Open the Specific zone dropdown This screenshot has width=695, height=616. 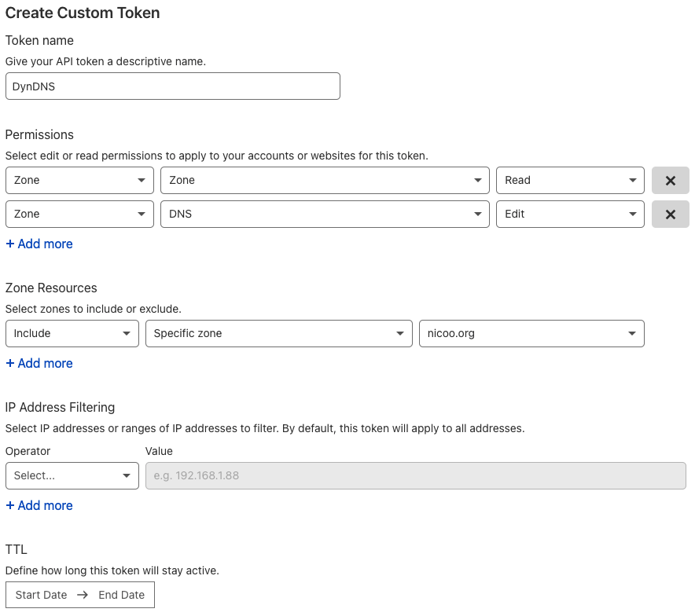[278, 334]
